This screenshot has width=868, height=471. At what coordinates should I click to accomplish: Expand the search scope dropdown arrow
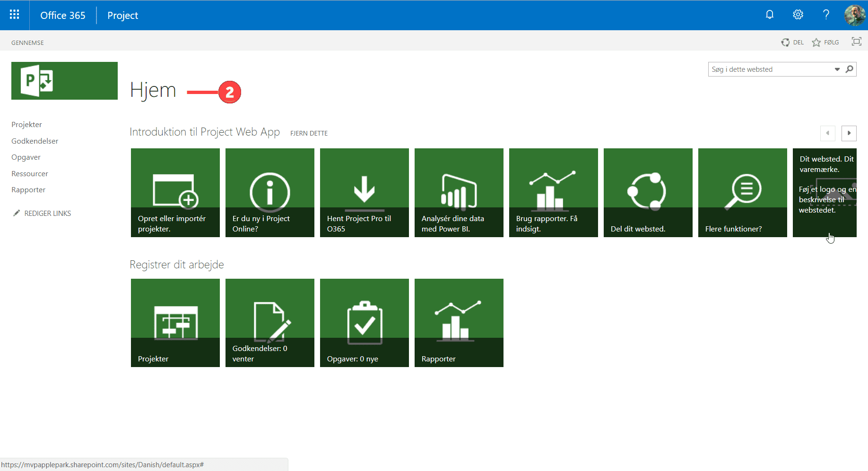[x=837, y=69]
